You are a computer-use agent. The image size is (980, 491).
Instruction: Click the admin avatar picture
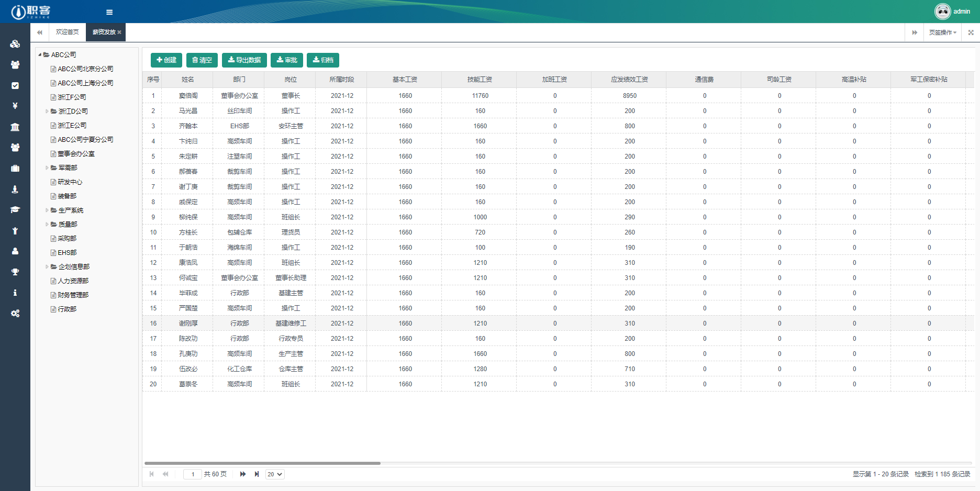tap(942, 11)
